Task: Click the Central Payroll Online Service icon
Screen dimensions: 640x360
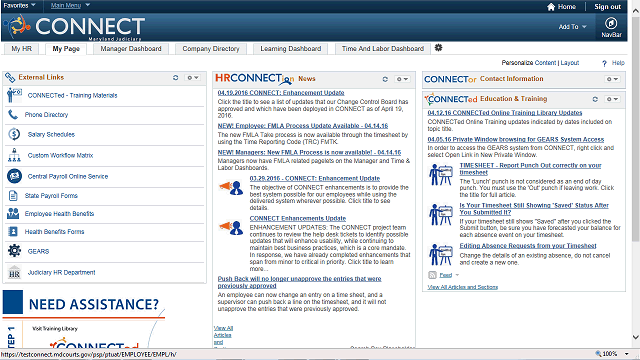Action: point(14,176)
